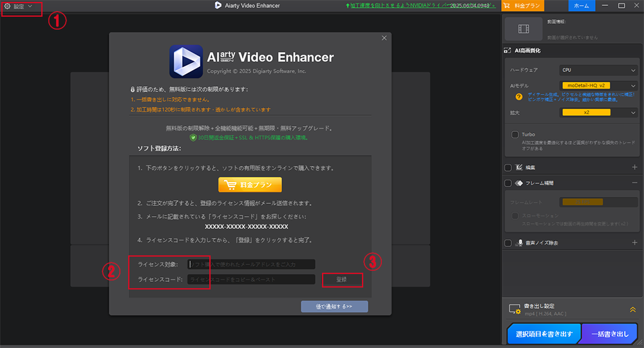Expand the 編集 section plus

634,167
